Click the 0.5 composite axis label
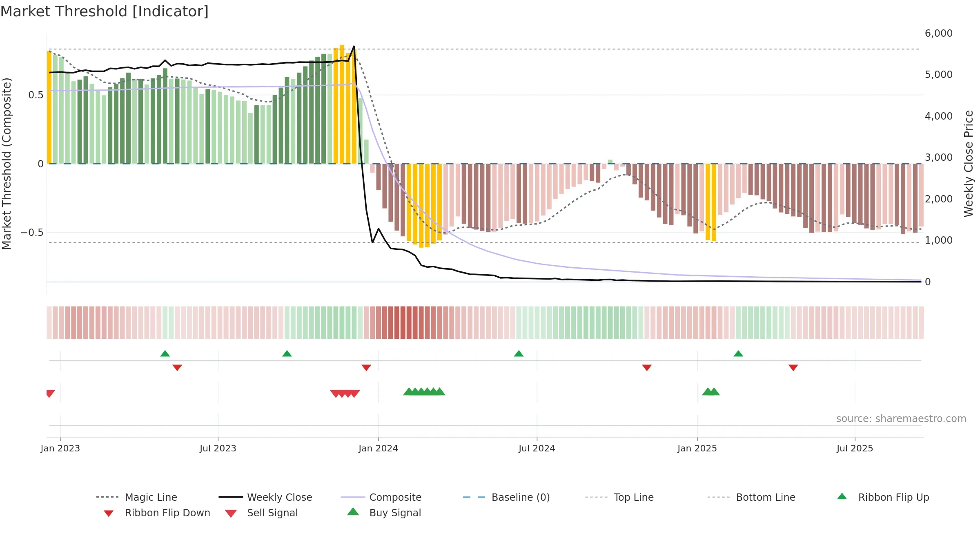980x551 pixels. 36,95
